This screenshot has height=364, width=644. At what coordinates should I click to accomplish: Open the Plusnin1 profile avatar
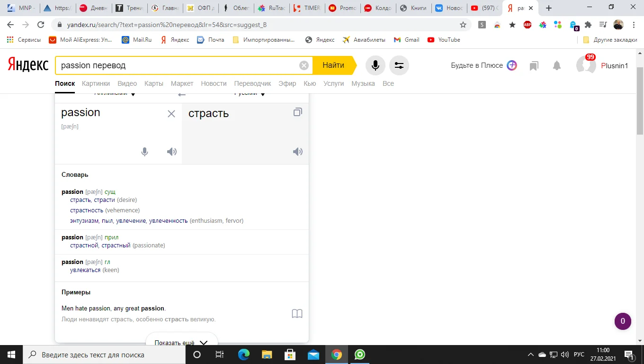point(586,65)
